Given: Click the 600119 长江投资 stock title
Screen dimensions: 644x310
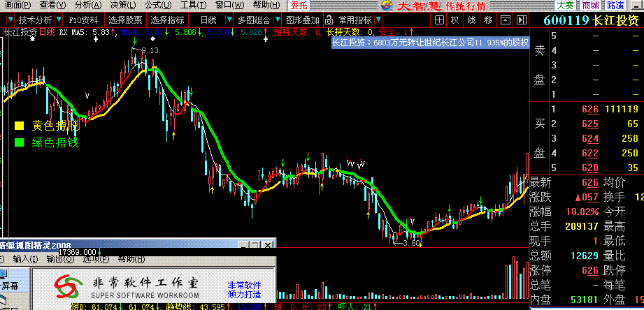Looking at the screenshot, I should coord(592,20).
